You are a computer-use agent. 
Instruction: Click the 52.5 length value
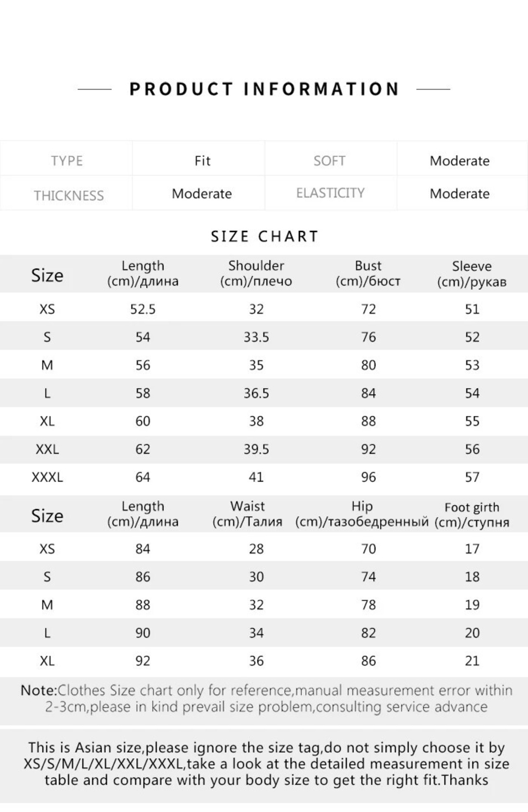[143, 309]
